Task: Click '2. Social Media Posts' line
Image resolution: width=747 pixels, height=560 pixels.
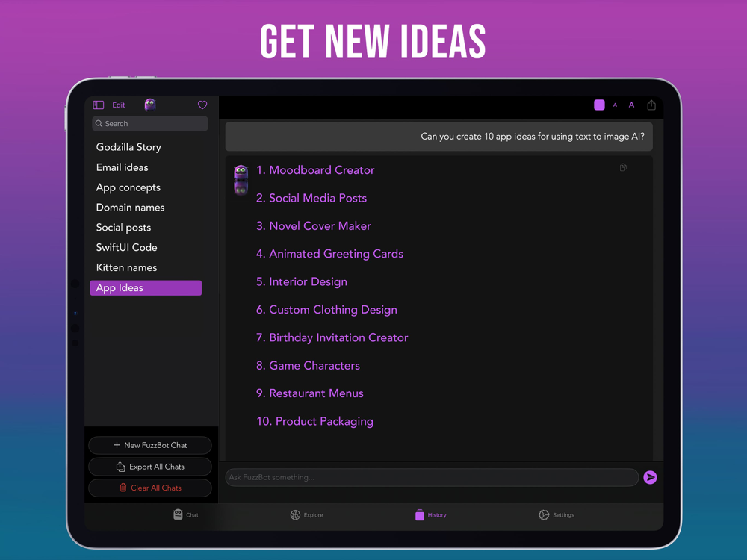Action: [x=311, y=198]
